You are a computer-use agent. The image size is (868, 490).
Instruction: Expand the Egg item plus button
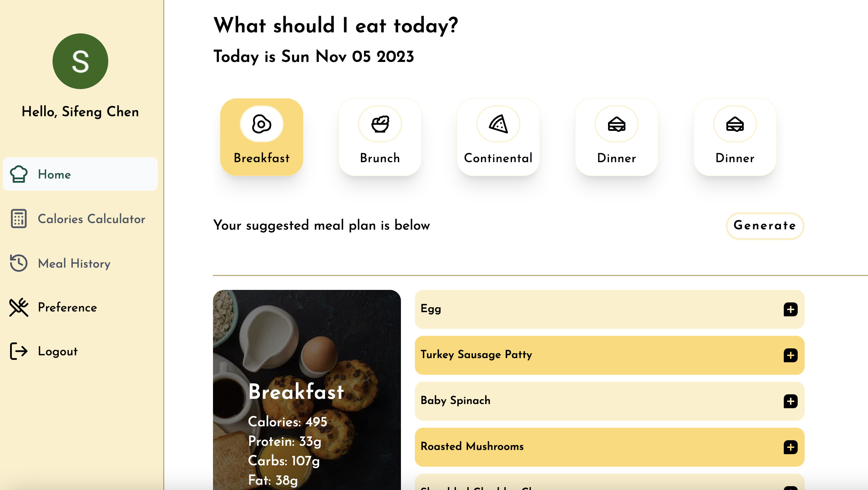pyautogui.click(x=790, y=309)
